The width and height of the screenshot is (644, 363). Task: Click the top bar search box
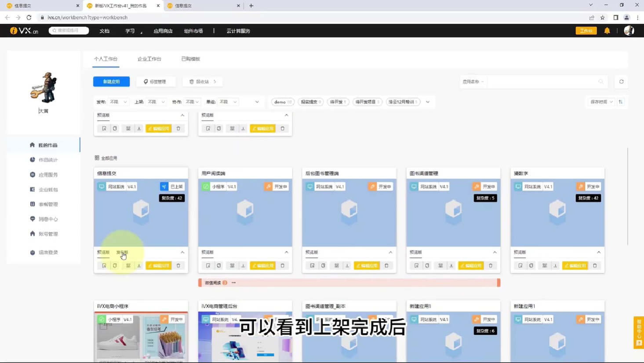click(69, 30)
